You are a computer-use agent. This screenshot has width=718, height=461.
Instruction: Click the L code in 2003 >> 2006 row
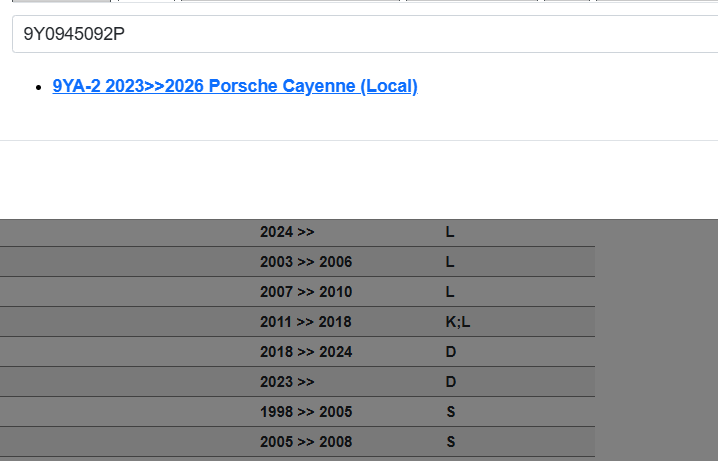(450, 262)
